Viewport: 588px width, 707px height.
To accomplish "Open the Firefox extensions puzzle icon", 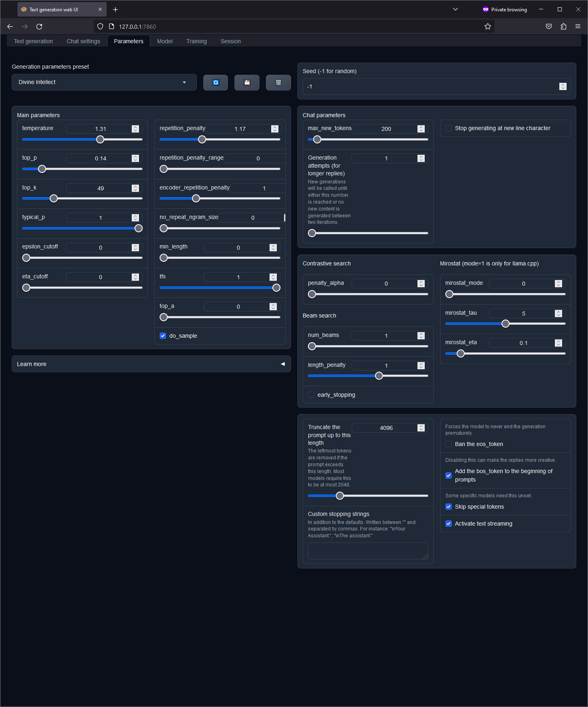I will 563,27.
